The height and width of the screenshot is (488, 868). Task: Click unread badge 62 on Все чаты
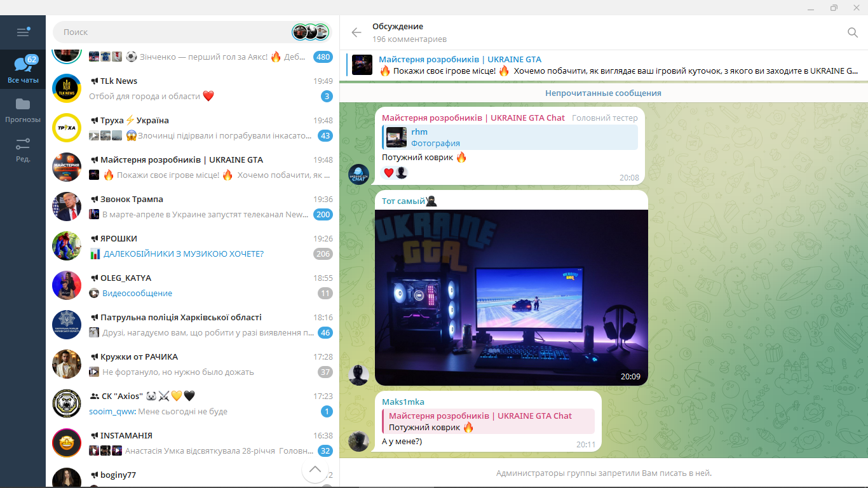(32, 59)
